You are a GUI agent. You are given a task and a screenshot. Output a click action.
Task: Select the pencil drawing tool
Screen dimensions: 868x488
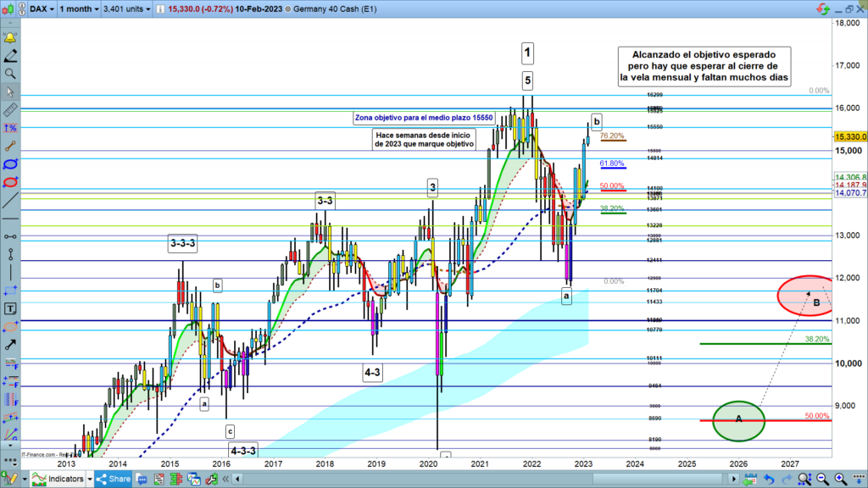[x=10, y=56]
